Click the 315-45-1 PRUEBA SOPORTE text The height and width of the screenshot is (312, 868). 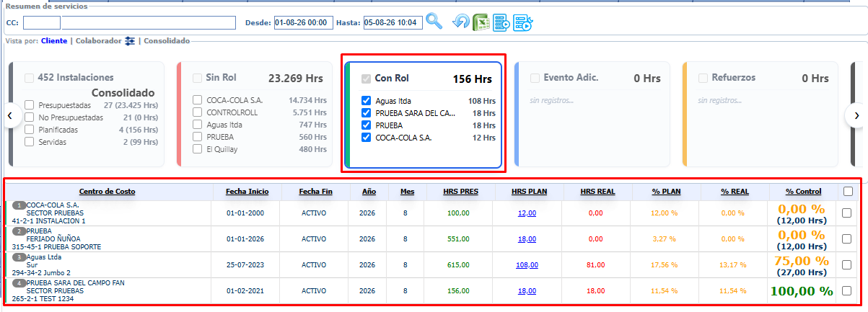pyautogui.click(x=57, y=247)
